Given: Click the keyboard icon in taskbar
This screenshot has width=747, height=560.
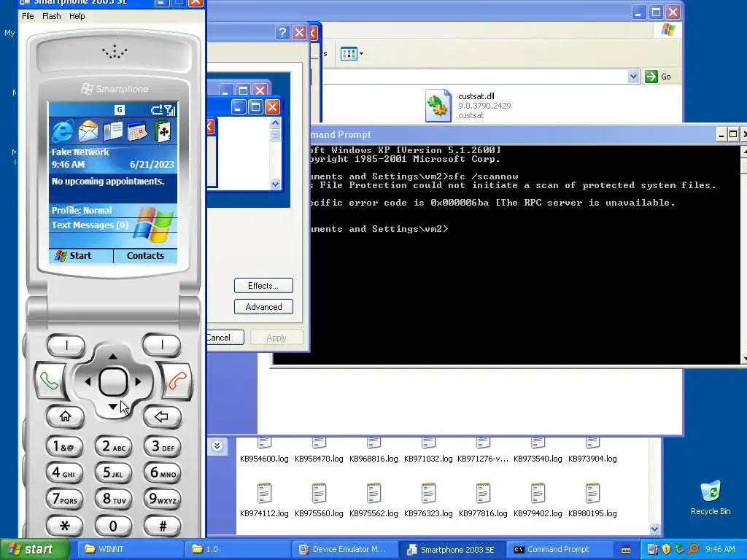Looking at the screenshot, I should [626, 550].
